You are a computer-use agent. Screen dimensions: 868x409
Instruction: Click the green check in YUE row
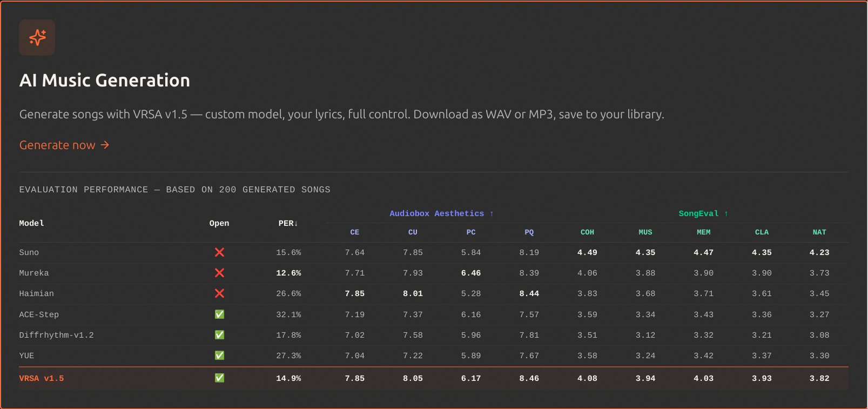(x=219, y=356)
